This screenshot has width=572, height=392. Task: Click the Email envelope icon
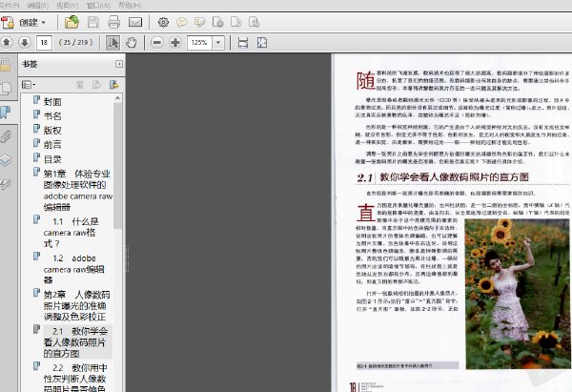135,22
